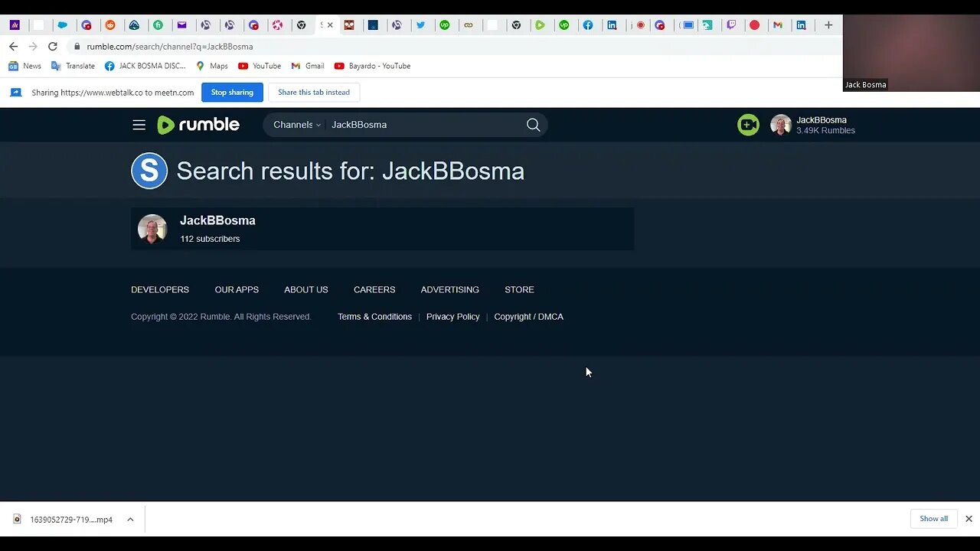The image size is (980, 551).
Task: Expand the downloaded mp4 file options chevron
Action: tap(130, 520)
